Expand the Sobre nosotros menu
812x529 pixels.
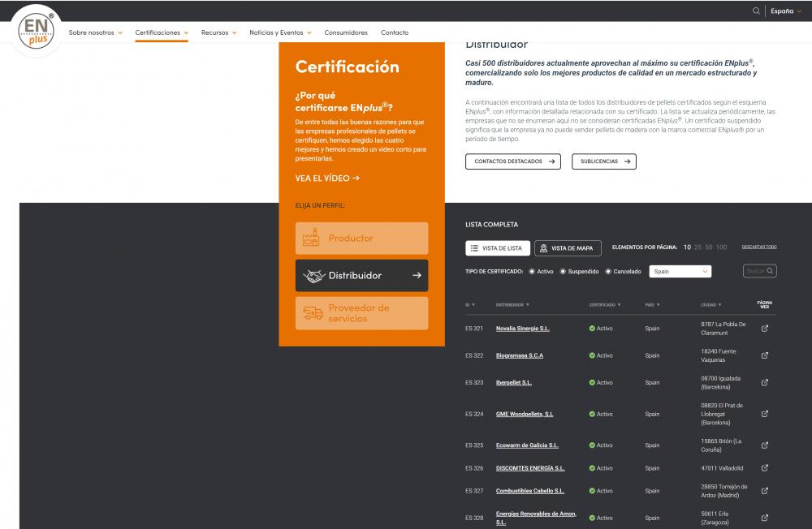pyautogui.click(x=96, y=32)
